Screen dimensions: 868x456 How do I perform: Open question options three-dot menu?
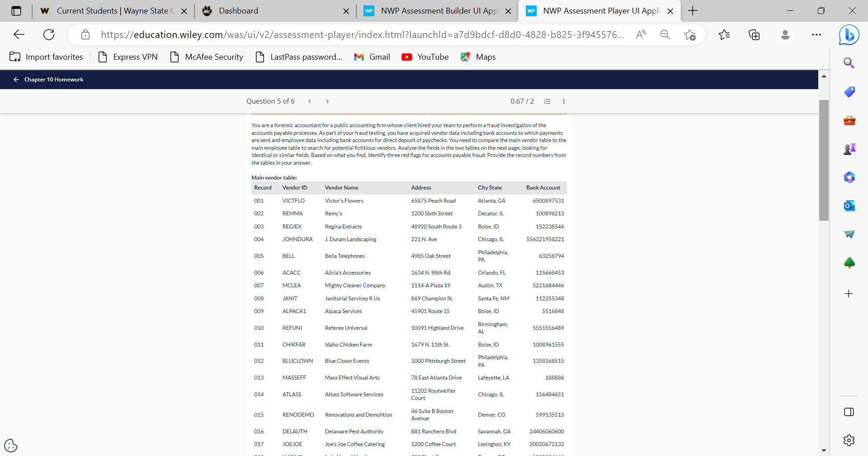(x=564, y=101)
